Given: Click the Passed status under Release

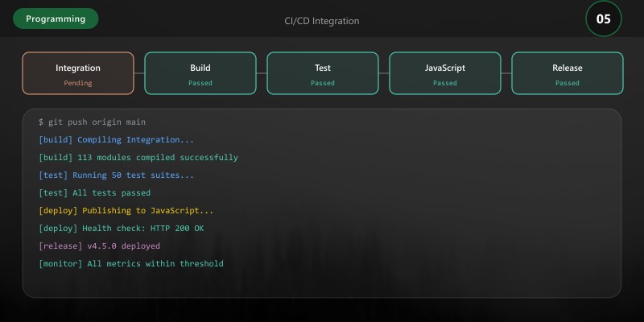Looking at the screenshot, I should 568,83.
